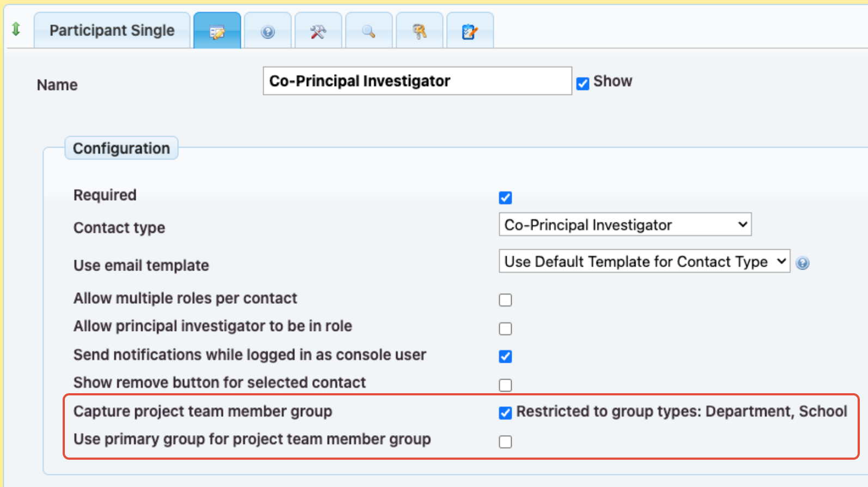The width and height of the screenshot is (868, 487).
Task: Open the magnifying glass search tab
Action: click(369, 32)
